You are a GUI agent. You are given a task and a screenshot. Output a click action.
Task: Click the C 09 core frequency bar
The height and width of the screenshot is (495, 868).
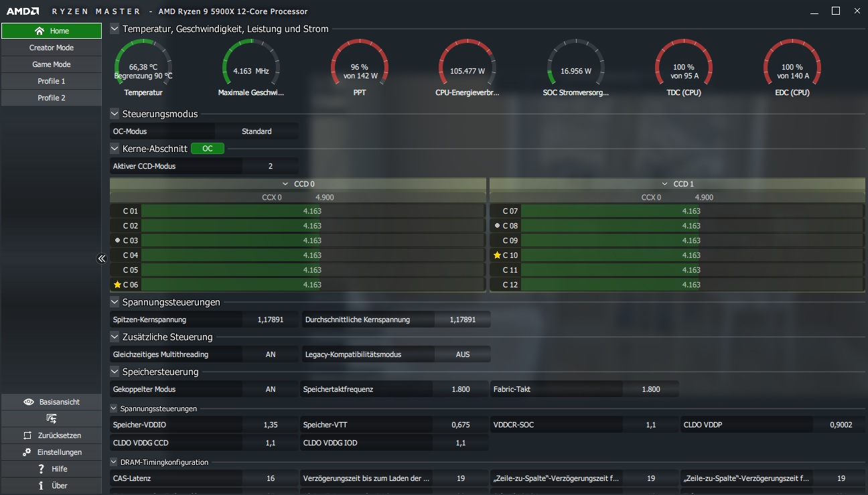click(x=693, y=240)
